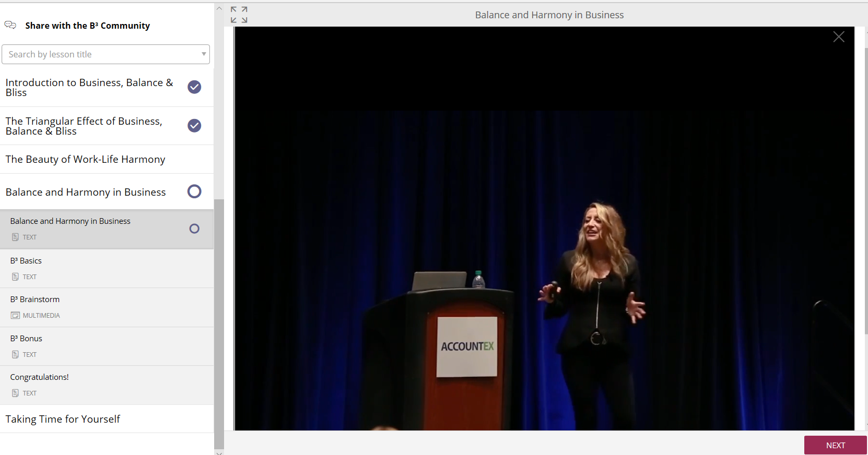Open Share with the B³ Community link
868x455 pixels.
coord(87,26)
